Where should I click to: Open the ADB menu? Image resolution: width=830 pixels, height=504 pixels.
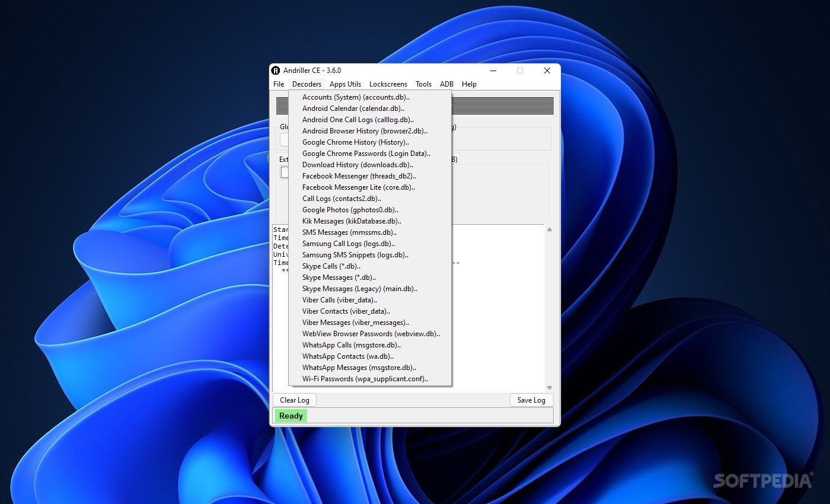[x=446, y=84]
